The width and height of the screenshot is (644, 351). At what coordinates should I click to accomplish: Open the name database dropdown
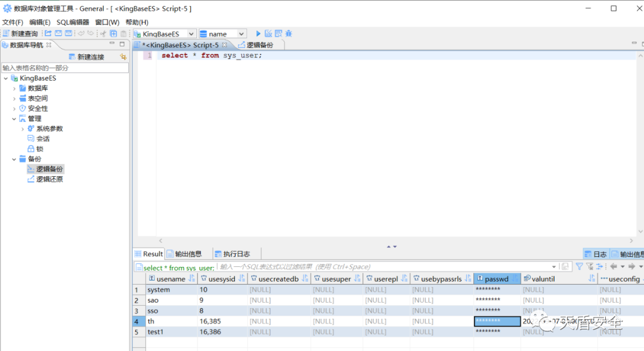pyautogui.click(x=241, y=34)
